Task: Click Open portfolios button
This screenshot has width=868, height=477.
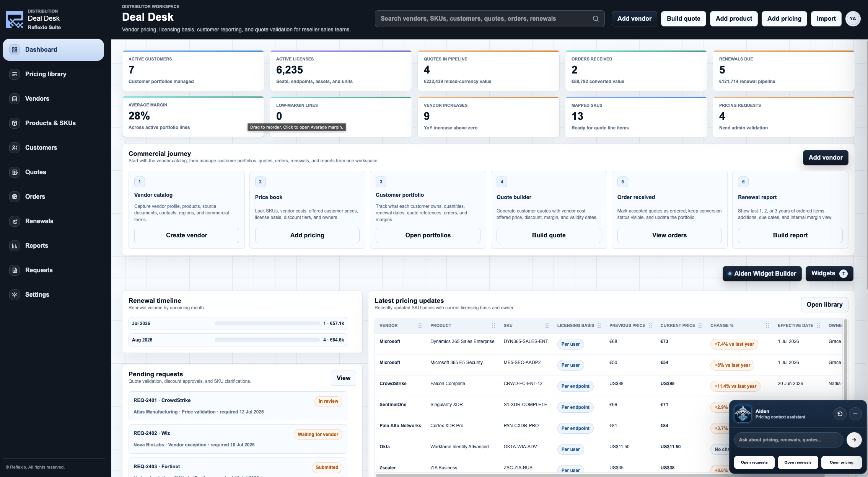Action: pos(428,235)
